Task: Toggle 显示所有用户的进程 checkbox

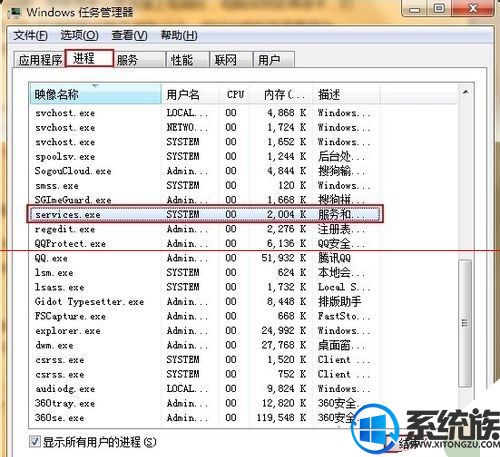Action: pos(35,442)
